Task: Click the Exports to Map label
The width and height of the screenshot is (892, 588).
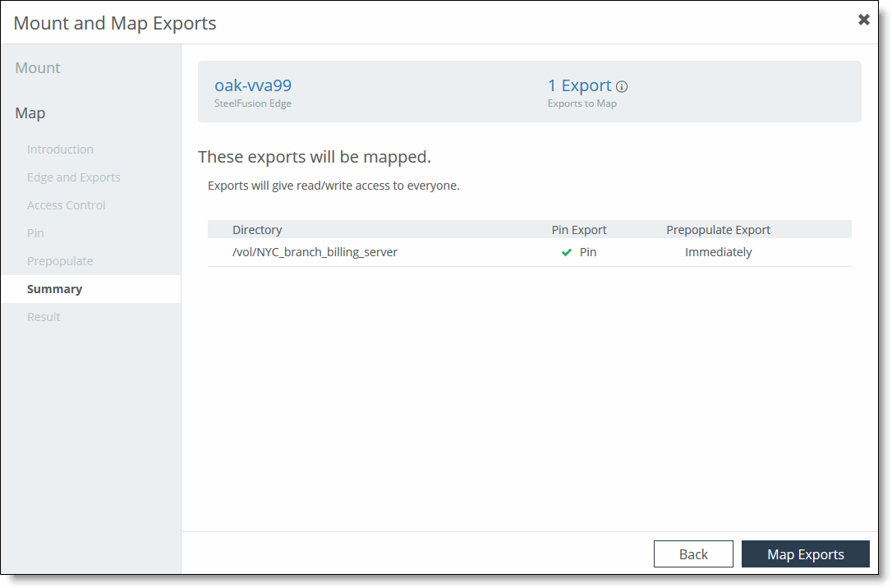Action: pyautogui.click(x=582, y=103)
